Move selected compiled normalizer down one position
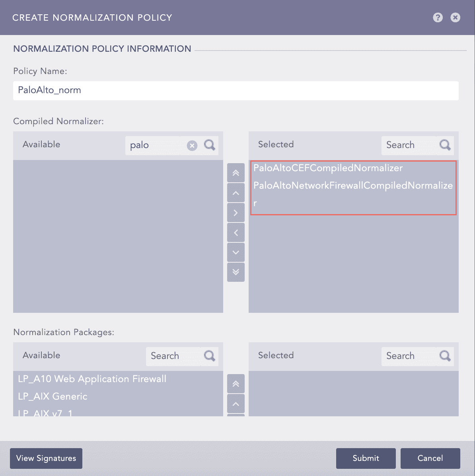This screenshot has height=476, width=475. pyautogui.click(x=236, y=252)
